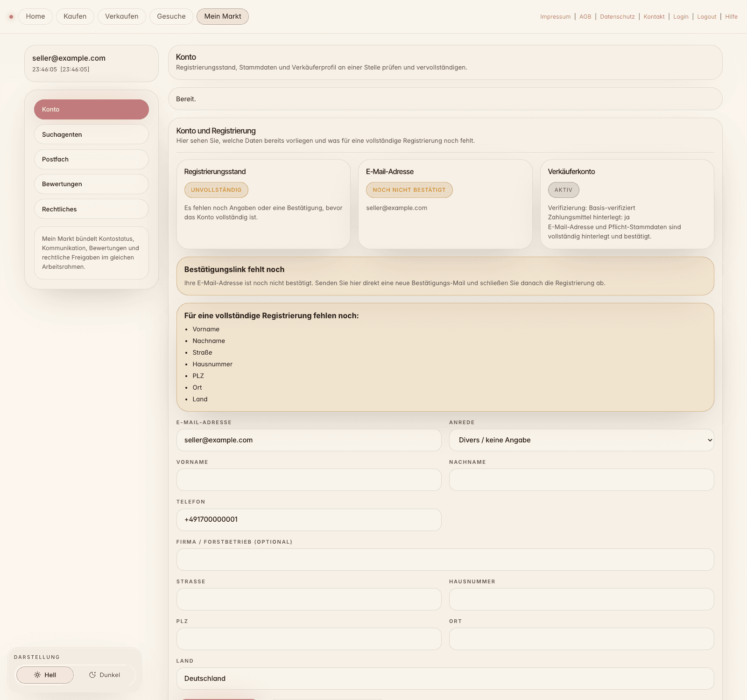Click 'Vorname' in the missing fields list
The image size is (747, 700).
(x=206, y=329)
